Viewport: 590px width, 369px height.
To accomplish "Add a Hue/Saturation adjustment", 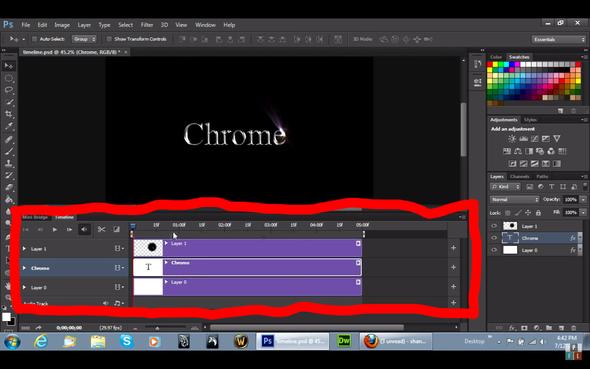I will pos(507,151).
